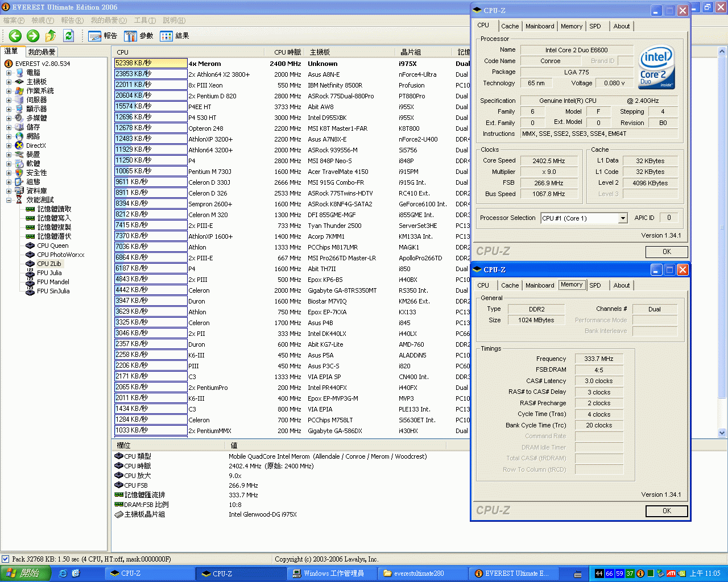Viewport: 728px width, 582px height.
Task: Click OK in the lower CPU-Z Memory window
Action: [x=667, y=511]
